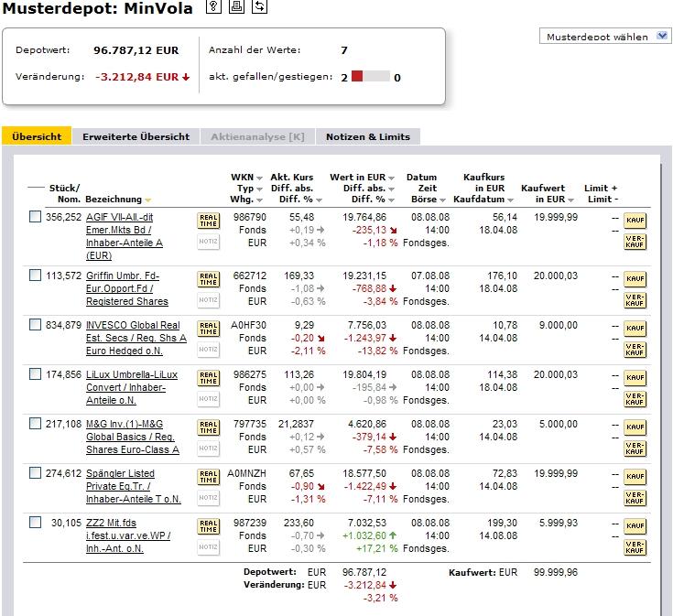Open the Notiz icon for Griffin Umbr. fund
Image resolution: width=673 pixels, height=616 pixels.
point(208,299)
